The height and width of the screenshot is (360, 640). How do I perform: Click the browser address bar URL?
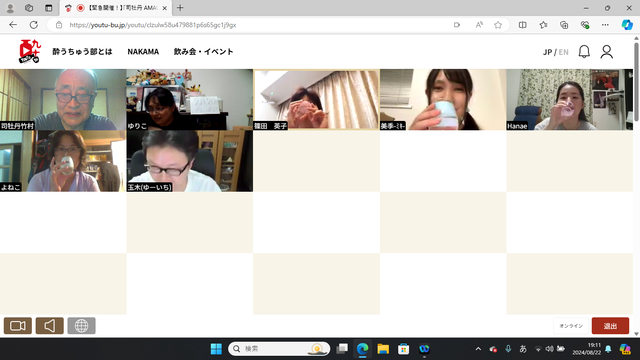tap(153, 25)
